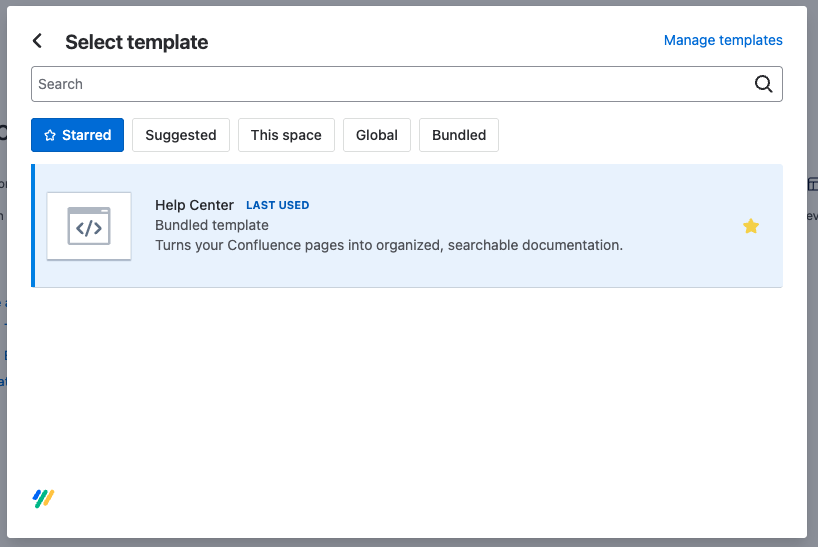Click the description starting 'Turns your Confluence pages'
This screenshot has width=818, height=547.
(x=389, y=245)
